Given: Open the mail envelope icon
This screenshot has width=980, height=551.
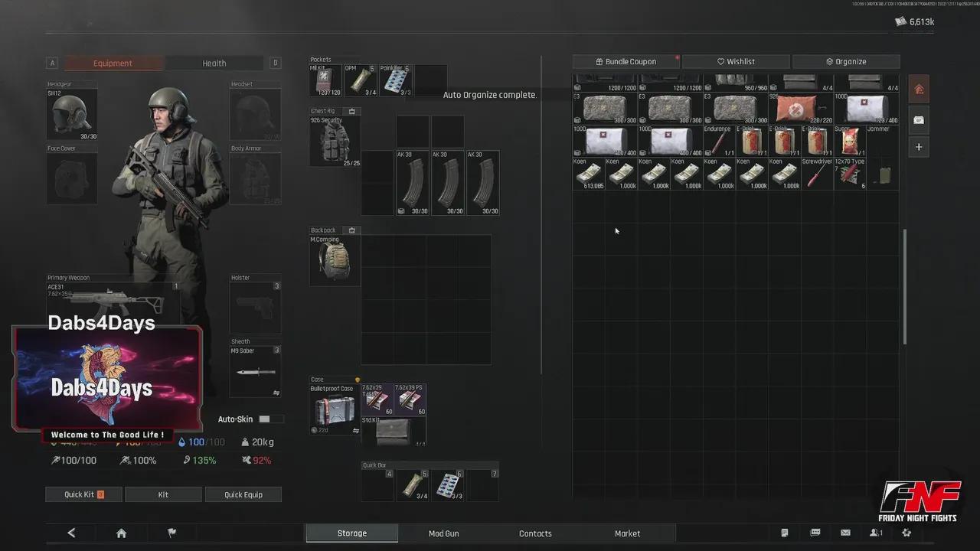Looking at the screenshot, I should [x=845, y=533].
